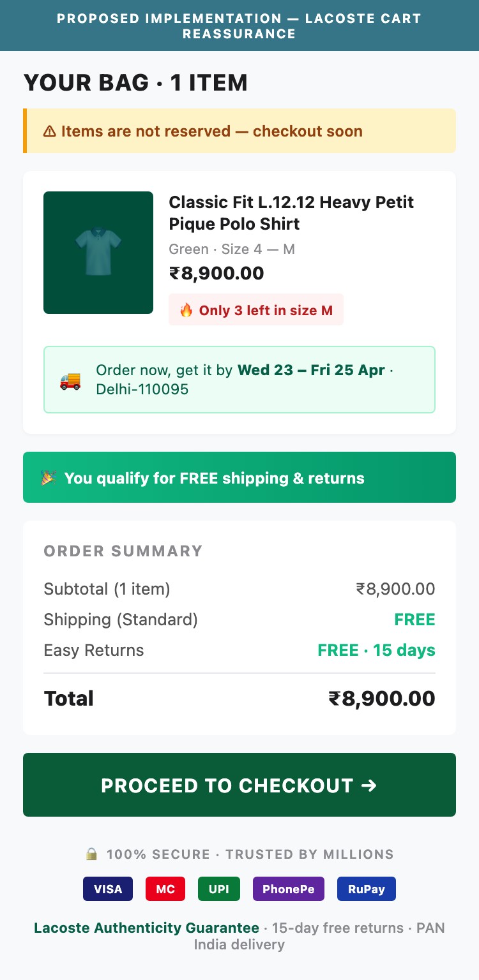Select the 'Your Bag · 1 Item' header
The width and height of the screenshot is (479, 980).
[135, 82]
